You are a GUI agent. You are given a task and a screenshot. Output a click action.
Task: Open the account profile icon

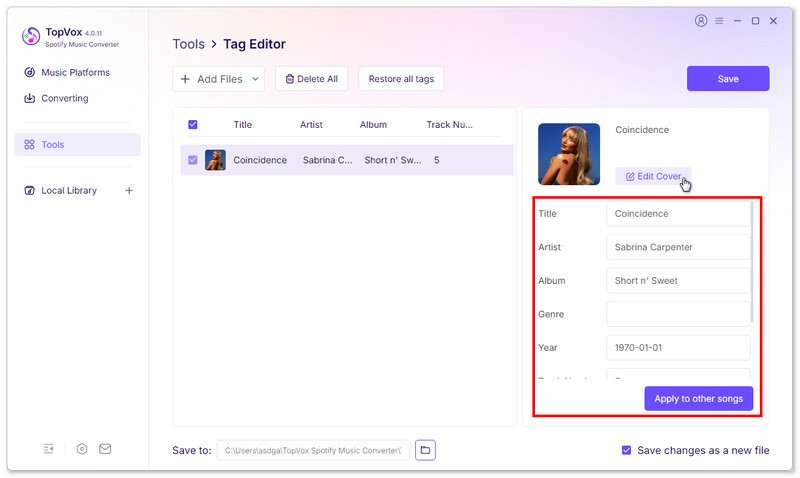click(701, 21)
